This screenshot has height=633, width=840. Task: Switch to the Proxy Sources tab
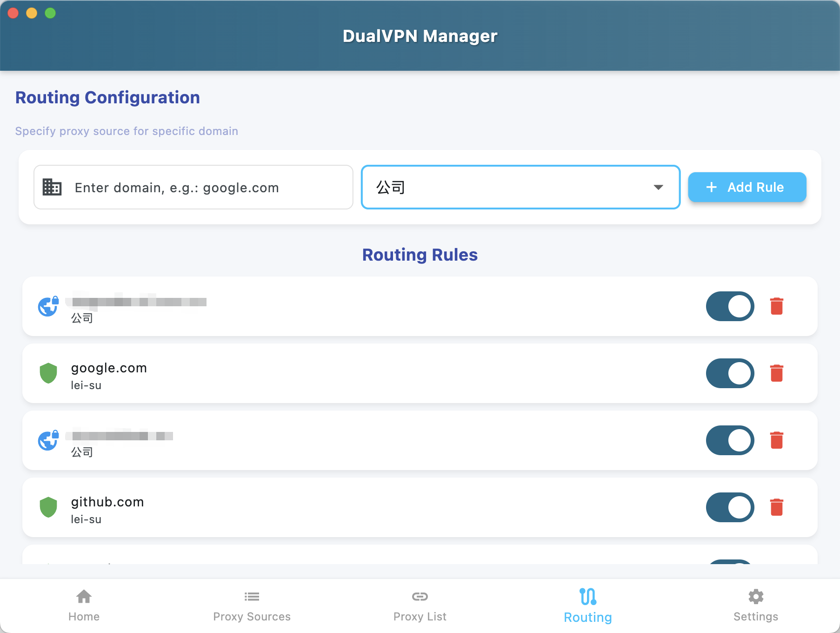tap(252, 606)
